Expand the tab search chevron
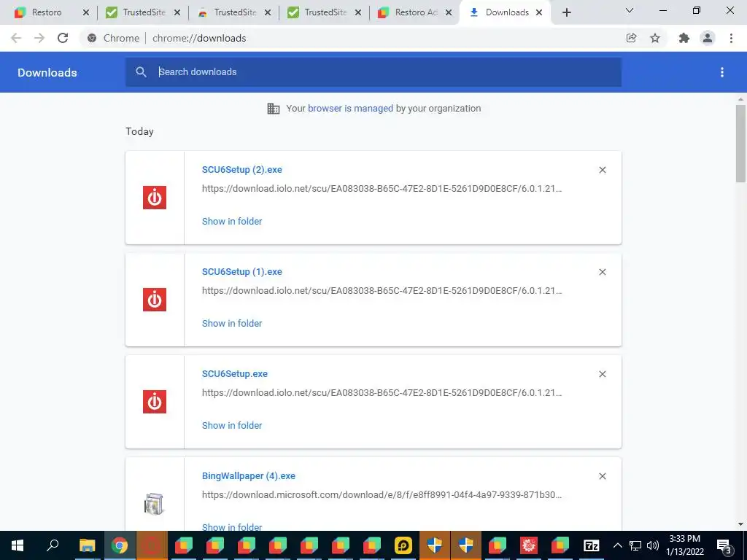The image size is (747, 560). 630,10
